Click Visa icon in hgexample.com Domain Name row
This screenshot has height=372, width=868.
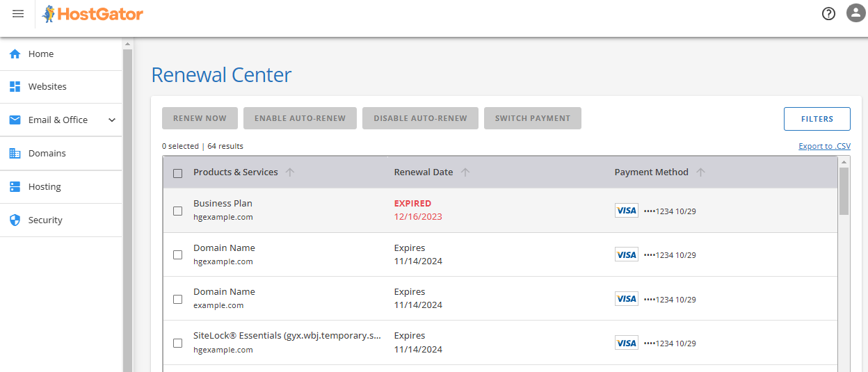pos(627,254)
